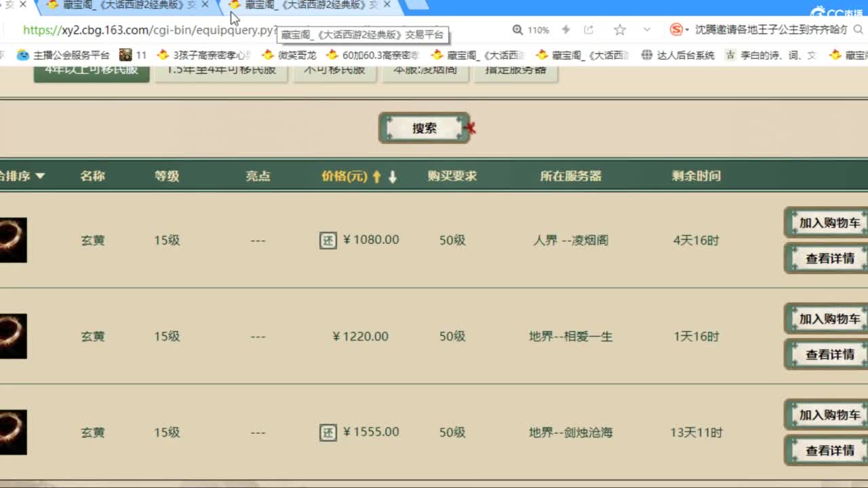
Task: Open the 60加60.3高亲密孝 bookmark
Action: click(373, 55)
